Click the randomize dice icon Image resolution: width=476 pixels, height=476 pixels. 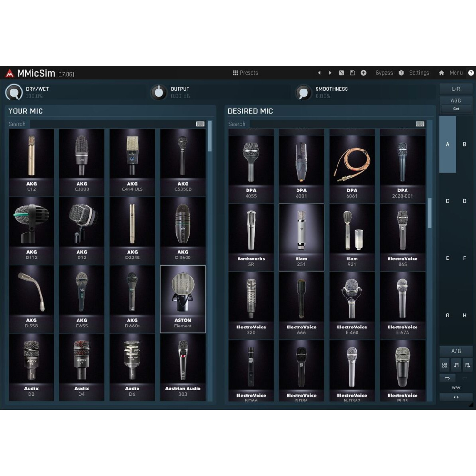[x=341, y=73]
